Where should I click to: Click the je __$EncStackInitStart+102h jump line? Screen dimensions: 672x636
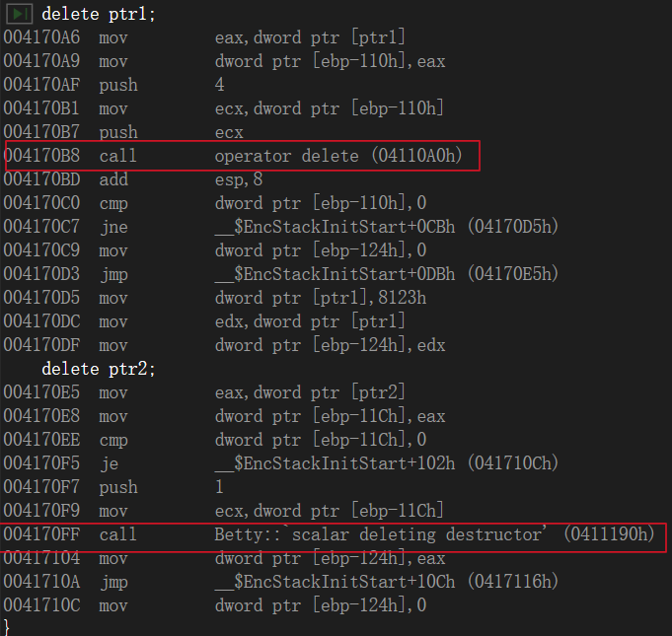tap(280, 463)
